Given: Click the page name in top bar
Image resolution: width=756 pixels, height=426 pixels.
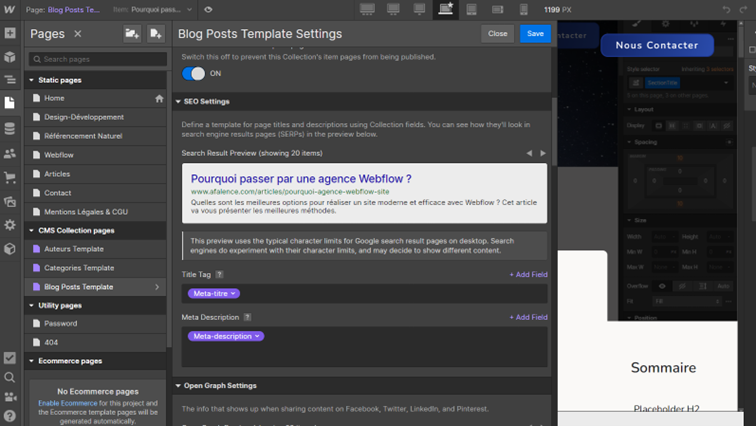Looking at the screenshot, I should 74,10.
